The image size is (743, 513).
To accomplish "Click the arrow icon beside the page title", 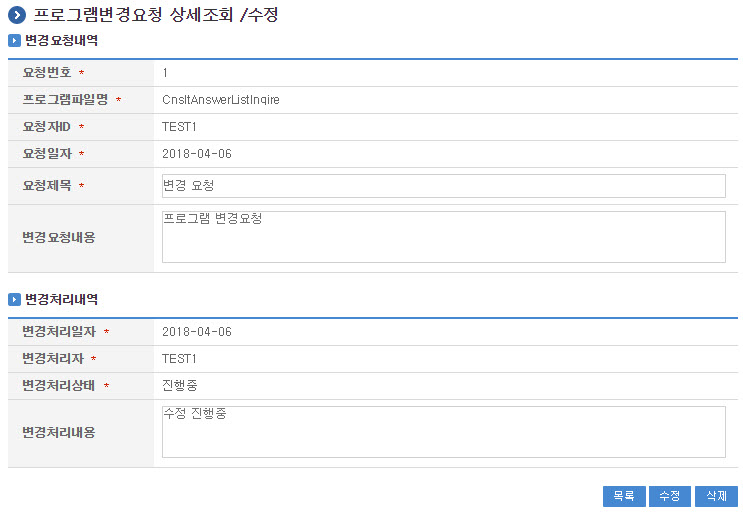I will [16, 15].
